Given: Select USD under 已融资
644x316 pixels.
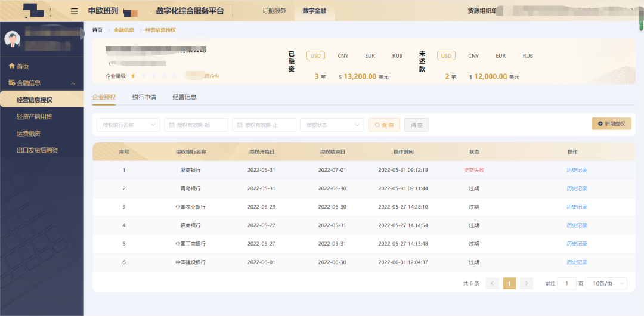Looking at the screenshot, I should pos(316,55).
